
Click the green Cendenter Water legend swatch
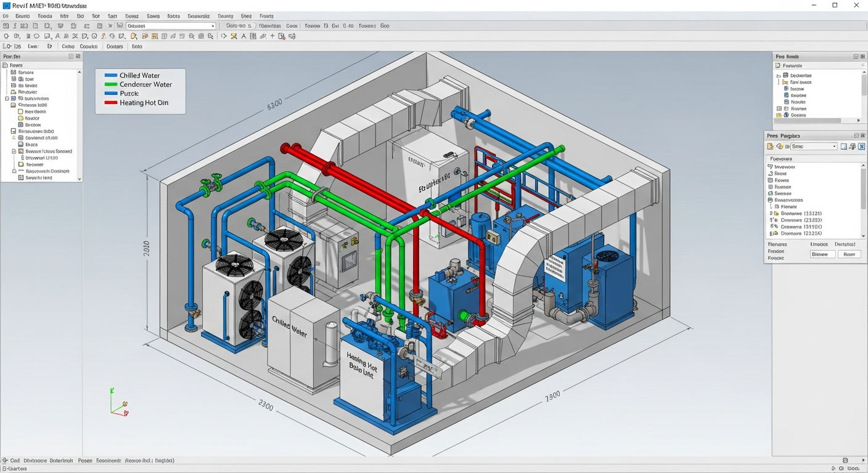(x=111, y=84)
